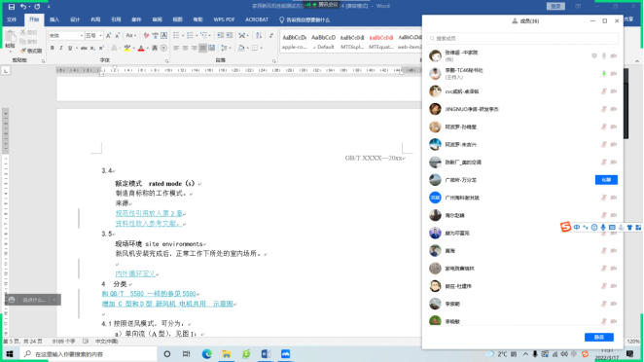This screenshot has height=362, width=644.
Task: Apply the yellow text highlight color
Action: coord(127,49)
